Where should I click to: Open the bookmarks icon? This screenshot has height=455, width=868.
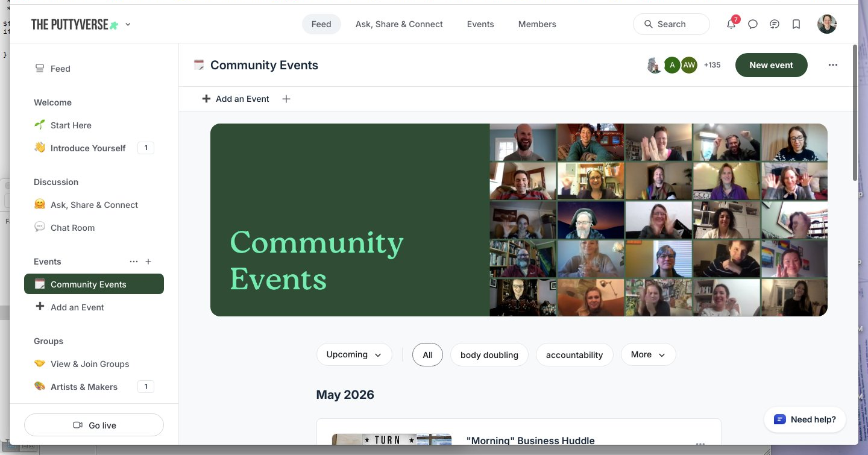(x=796, y=24)
